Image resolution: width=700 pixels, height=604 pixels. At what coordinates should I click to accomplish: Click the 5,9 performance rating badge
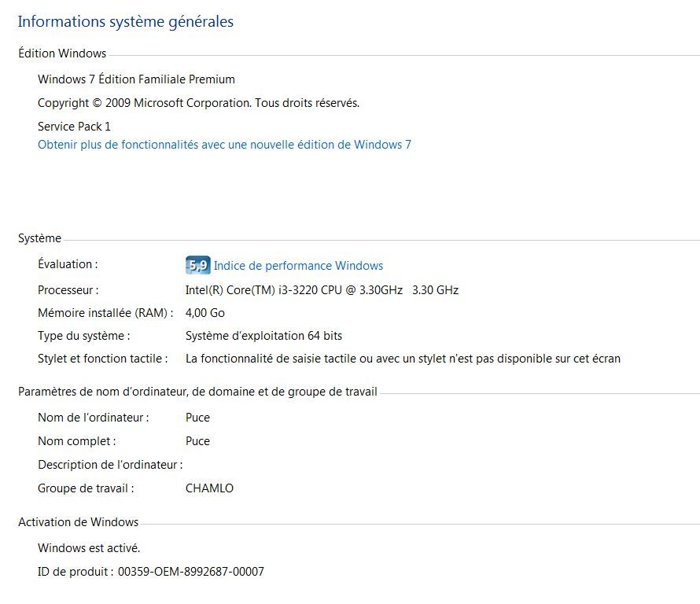(197, 265)
